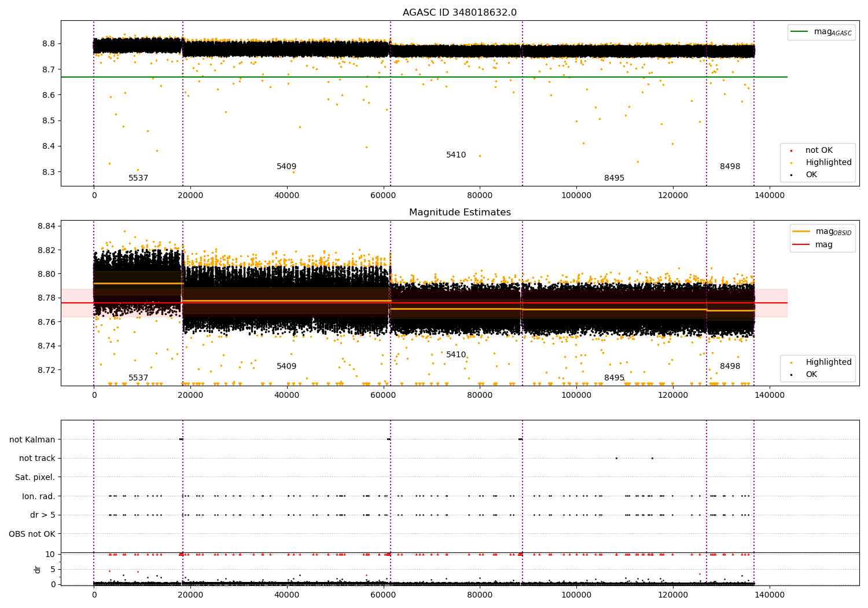Click the 'Magnitude Estimates' plot title
This screenshot has height=608, width=868.
(459, 213)
